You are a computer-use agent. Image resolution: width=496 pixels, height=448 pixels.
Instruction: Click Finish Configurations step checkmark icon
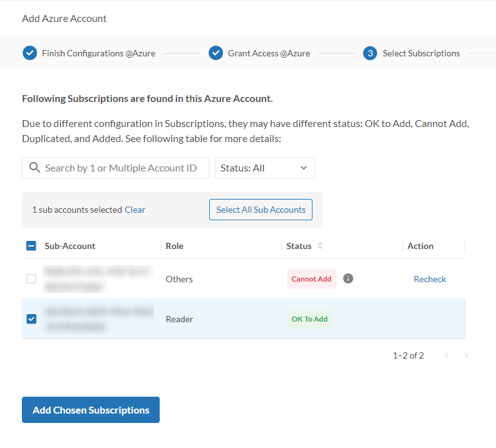coord(29,53)
